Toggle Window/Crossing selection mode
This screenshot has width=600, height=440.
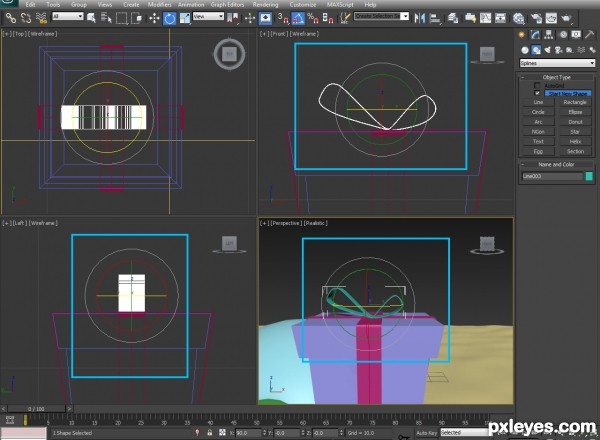pyautogui.click(x=137, y=18)
